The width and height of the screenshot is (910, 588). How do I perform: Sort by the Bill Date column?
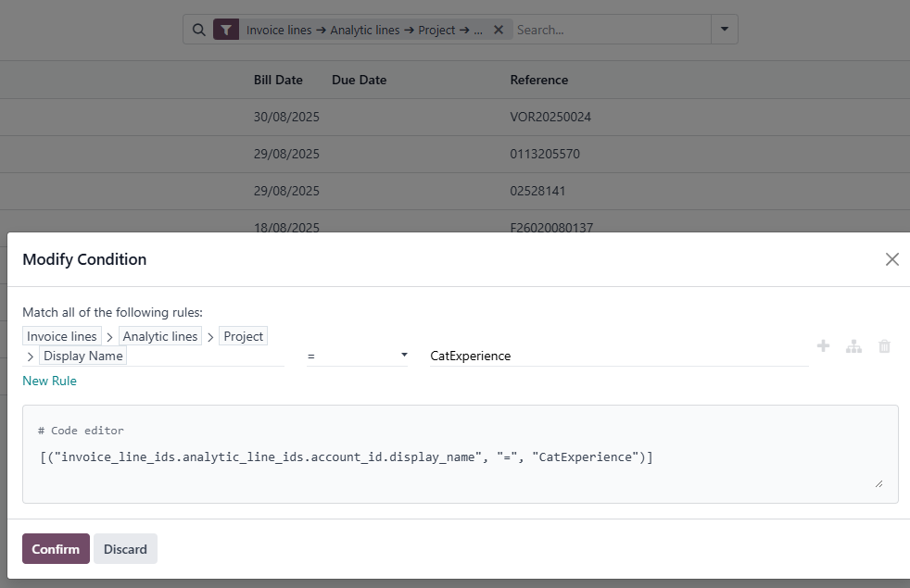[278, 80]
